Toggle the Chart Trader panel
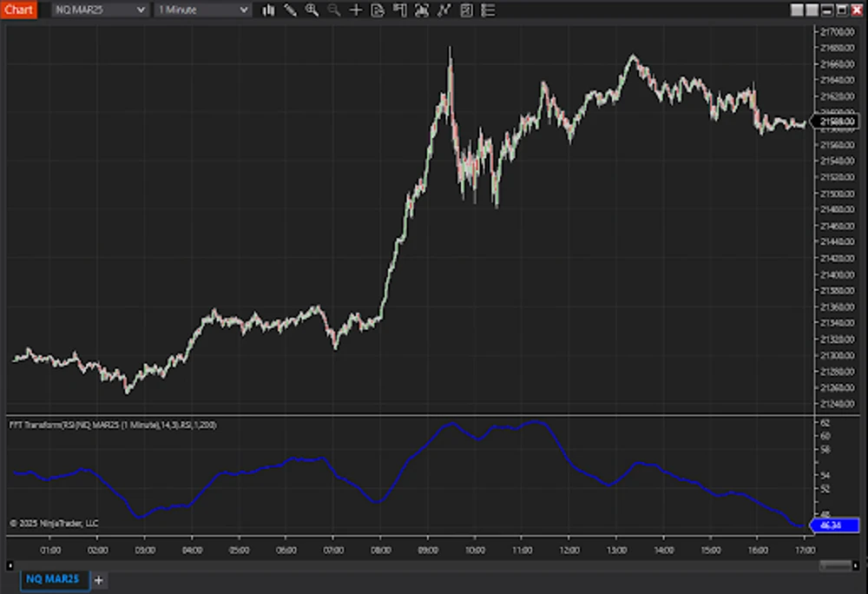Image resolution: width=868 pixels, height=594 pixels. (399, 10)
